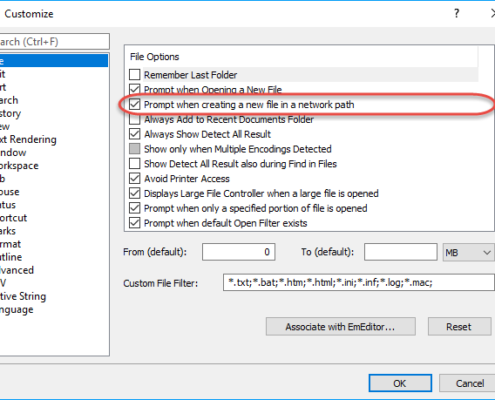Click the From (default) input field
The image size is (495, 400).
point(239,252)
